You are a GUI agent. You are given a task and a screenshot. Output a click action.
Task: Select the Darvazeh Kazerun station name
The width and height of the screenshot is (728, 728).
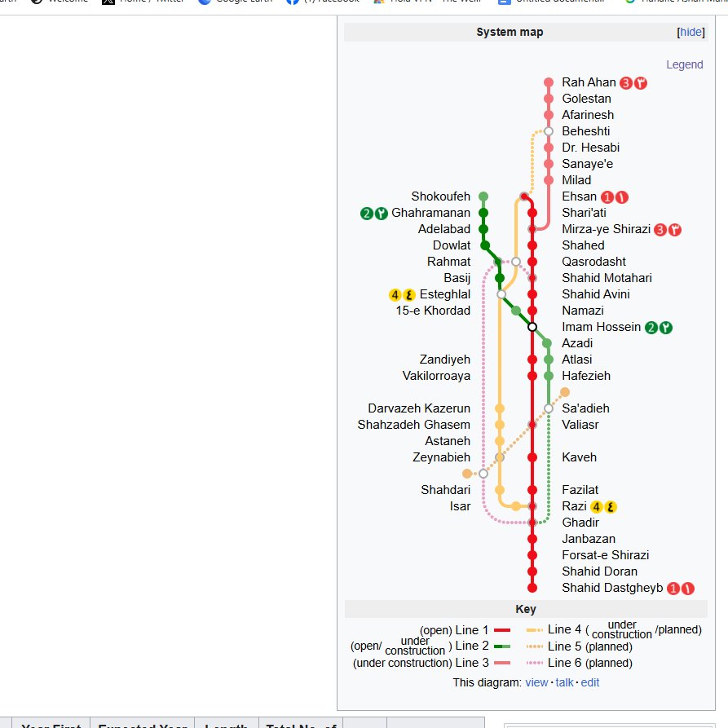pyautogui.click(x=419, y=408)
